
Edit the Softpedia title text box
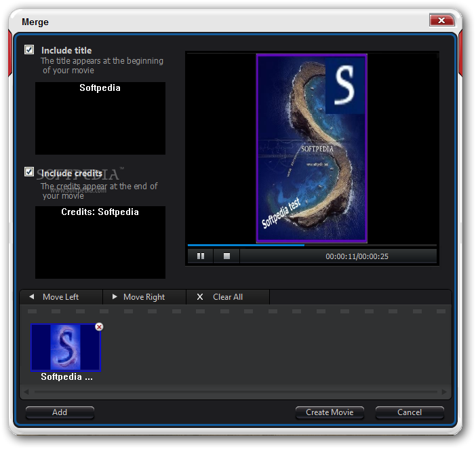pos(100,118)
